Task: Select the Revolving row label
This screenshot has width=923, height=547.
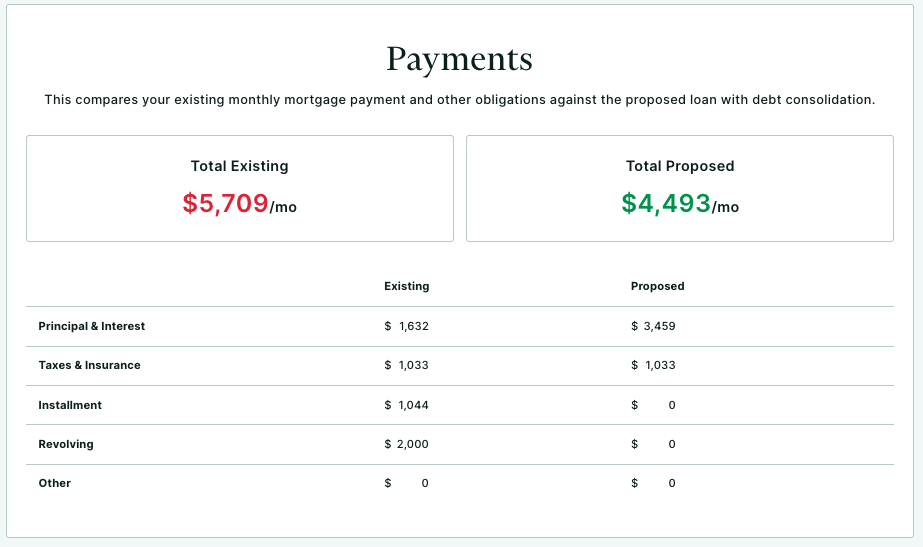Action: (x=66, y=444)
